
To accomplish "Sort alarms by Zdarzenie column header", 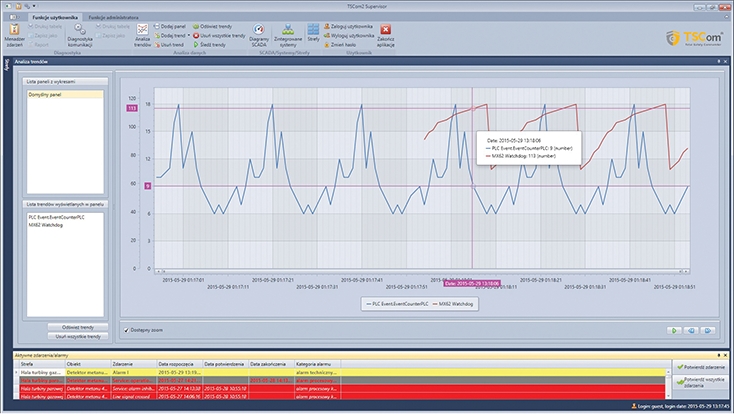I will click(133, 364).
